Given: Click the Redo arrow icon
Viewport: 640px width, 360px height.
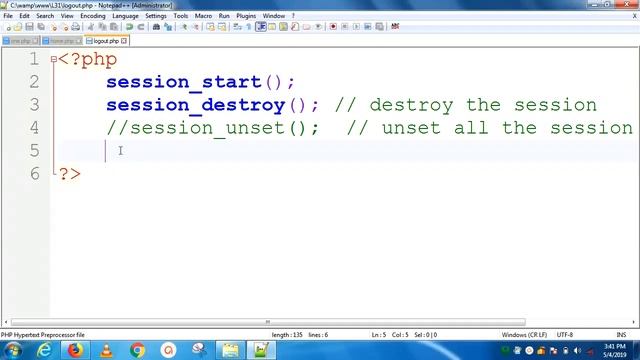Looking at the screenshot, I should (140, 27).
